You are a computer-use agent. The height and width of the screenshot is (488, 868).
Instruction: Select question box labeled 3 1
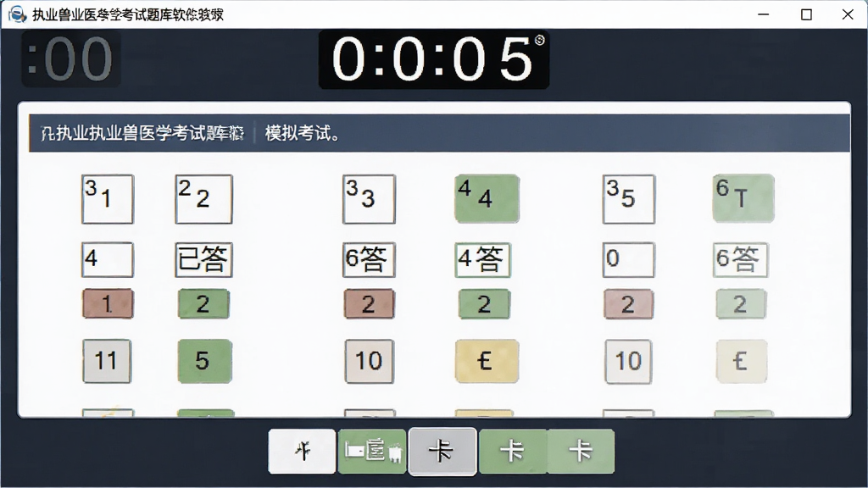pyautogui.click(x=108, y=199)
